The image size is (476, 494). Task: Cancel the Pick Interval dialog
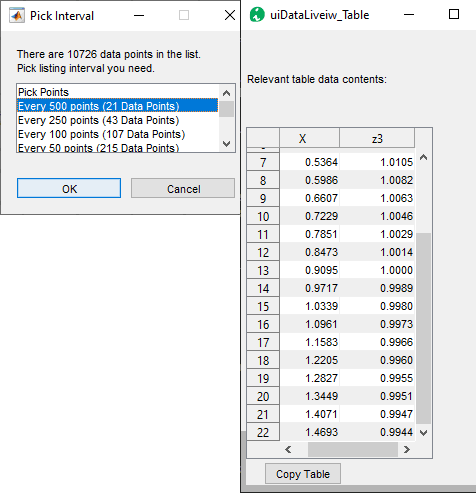pyautogui.click(x=183, y=188)
